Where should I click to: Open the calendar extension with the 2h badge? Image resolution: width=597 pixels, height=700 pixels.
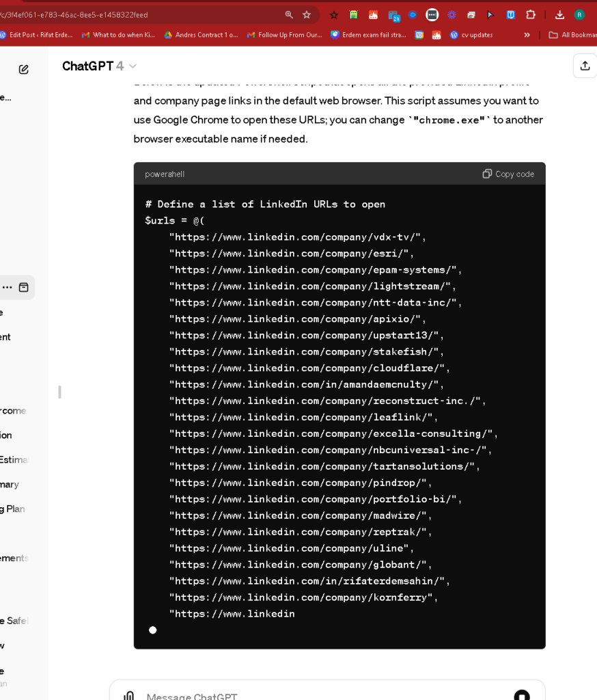click(393, 16)
